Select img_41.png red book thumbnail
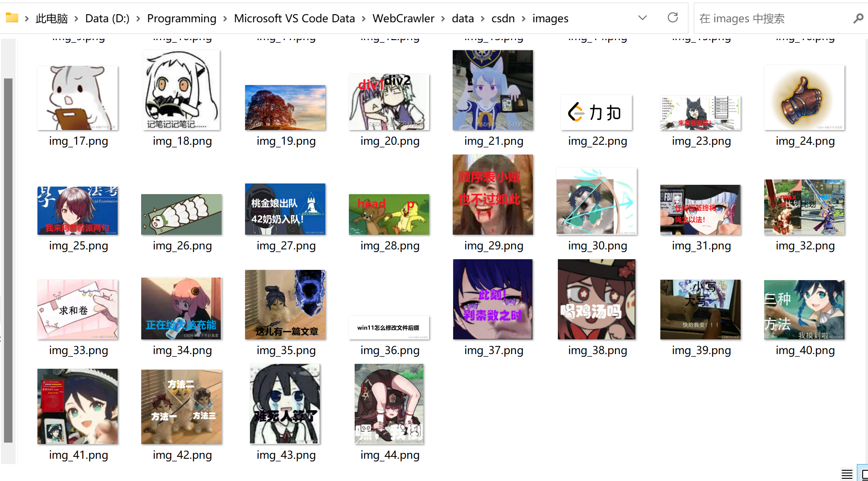Screen dimensions: 868x481 (x=78, y=406)
